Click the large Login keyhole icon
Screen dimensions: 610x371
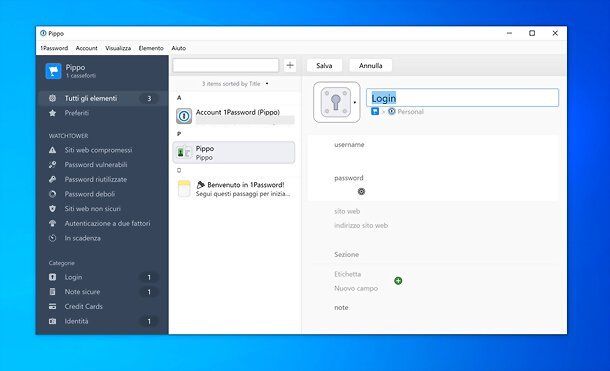(x=336, y=102)
